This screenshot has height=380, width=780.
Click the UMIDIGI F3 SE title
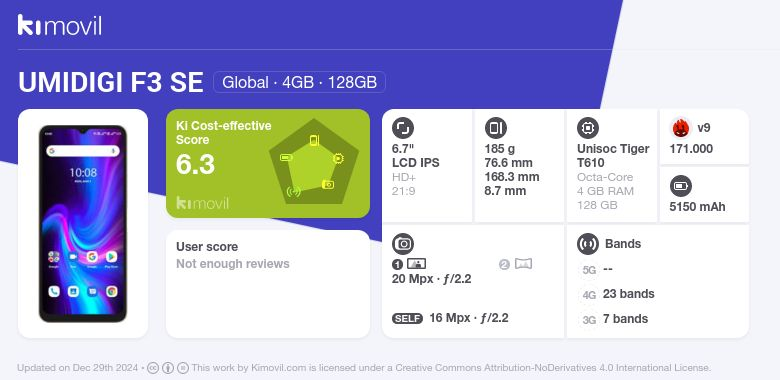110,83
